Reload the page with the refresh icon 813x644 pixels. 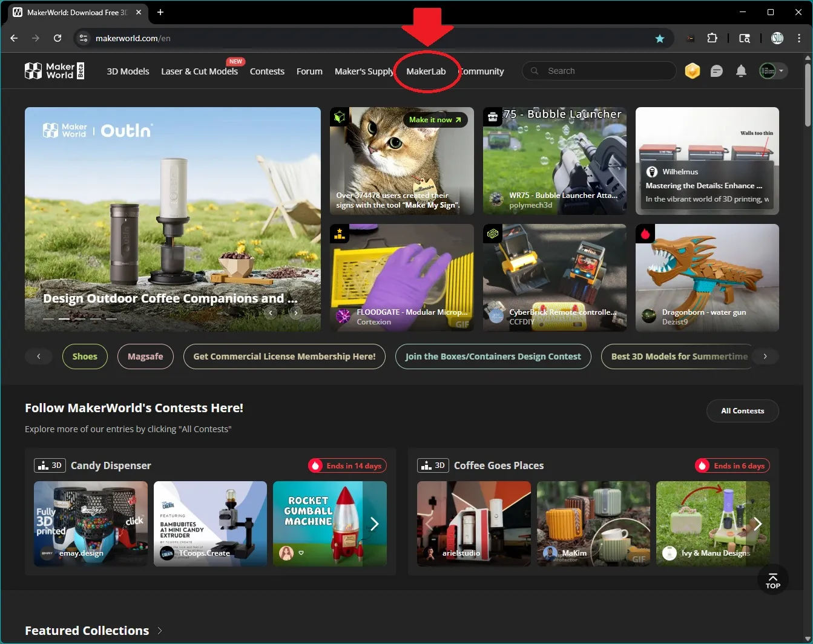pos(58,38)
